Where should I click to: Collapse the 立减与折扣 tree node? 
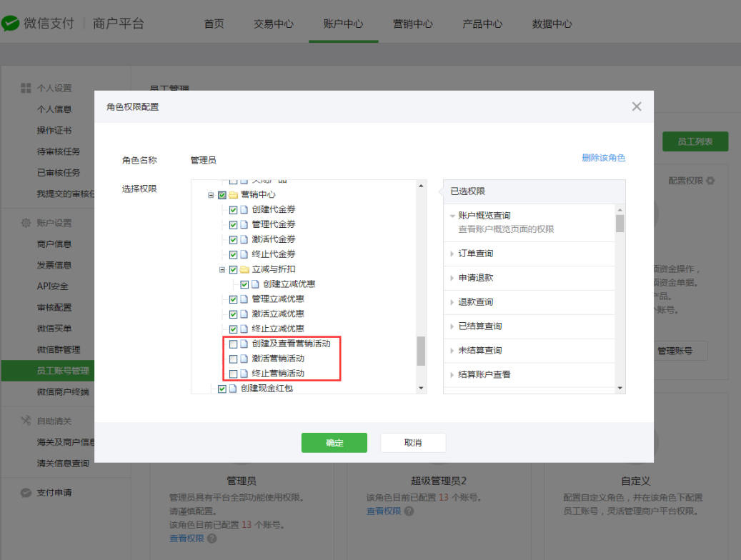point(222,270)
